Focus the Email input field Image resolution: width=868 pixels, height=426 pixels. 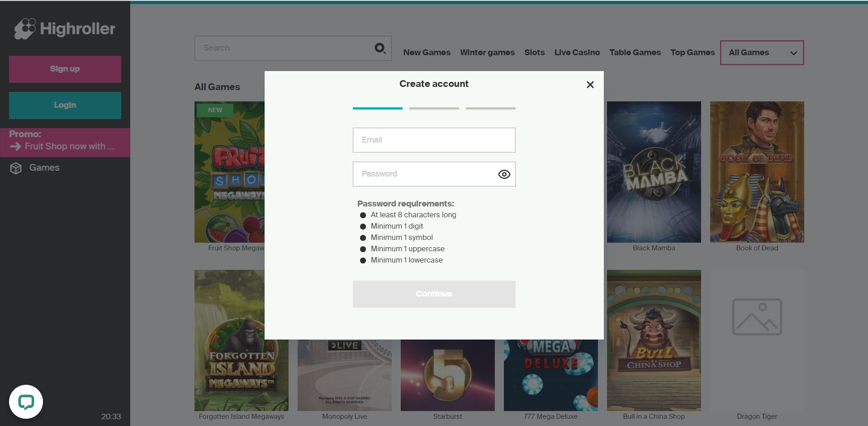434,140
